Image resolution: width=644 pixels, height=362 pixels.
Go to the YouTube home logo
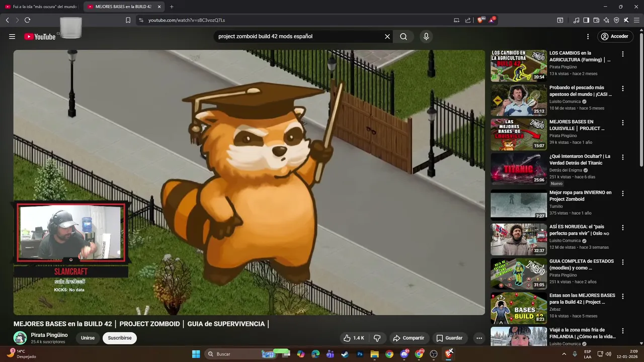point(40,37)
